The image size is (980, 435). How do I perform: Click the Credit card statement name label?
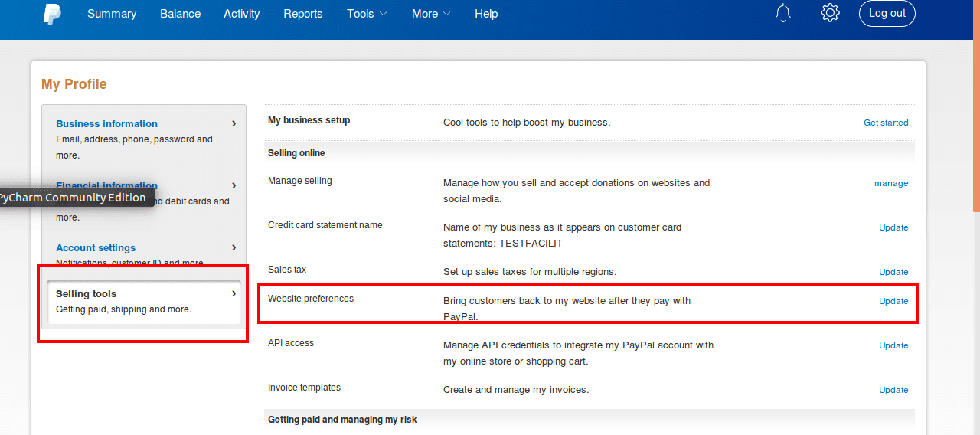[325, 225]
